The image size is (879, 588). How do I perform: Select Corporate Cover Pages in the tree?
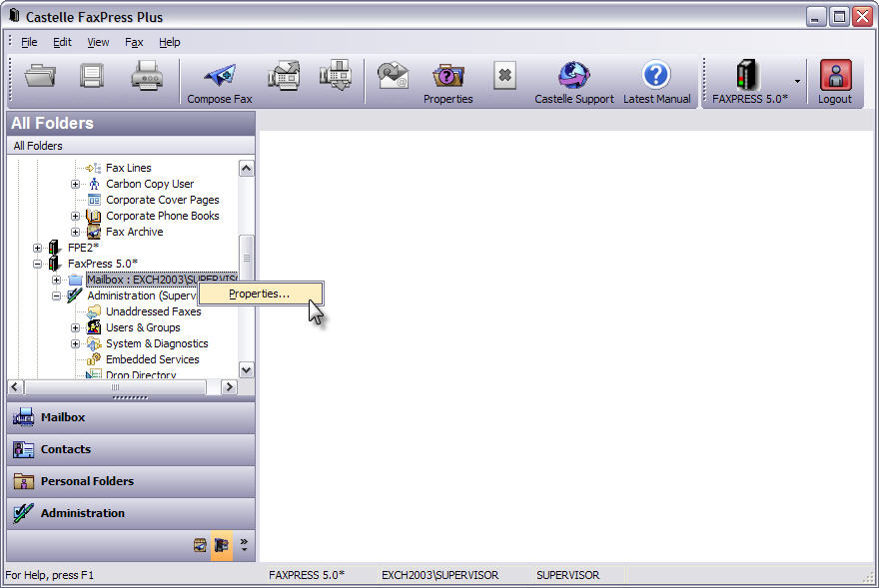163,200
